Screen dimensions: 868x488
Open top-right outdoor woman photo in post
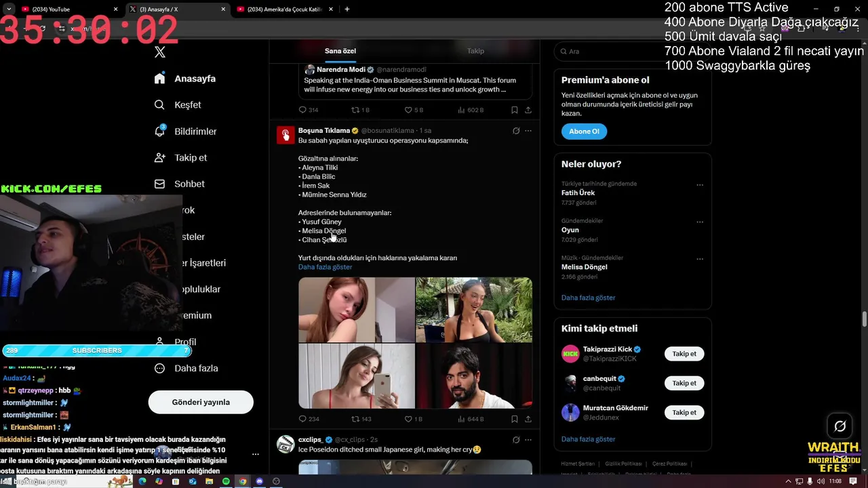point(474,310)
